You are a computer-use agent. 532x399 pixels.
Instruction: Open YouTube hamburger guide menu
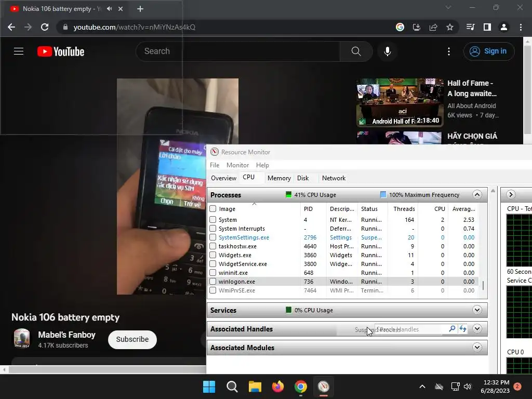(19, 51)
